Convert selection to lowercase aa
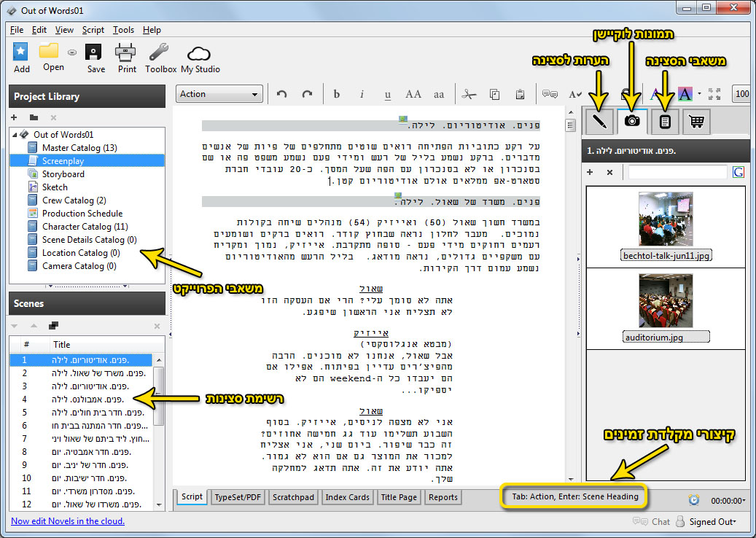This screenshot has height=538, width=756. (439, 95)
